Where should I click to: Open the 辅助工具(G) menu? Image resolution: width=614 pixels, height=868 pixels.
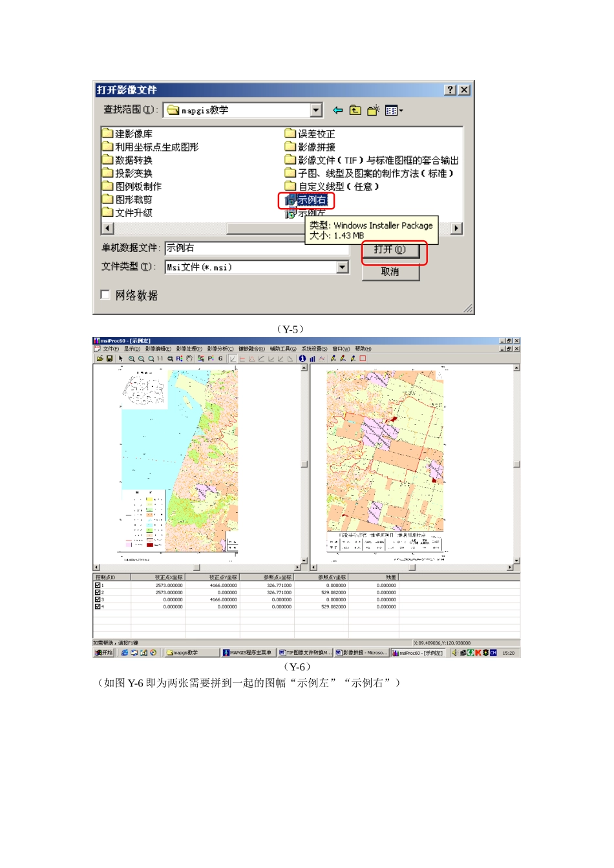(x=283, y=349)
